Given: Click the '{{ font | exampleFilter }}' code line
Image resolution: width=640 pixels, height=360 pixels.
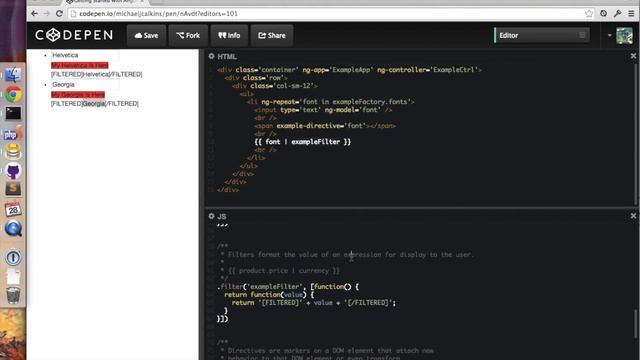Looking at the screenshot, I should [302, 142].
